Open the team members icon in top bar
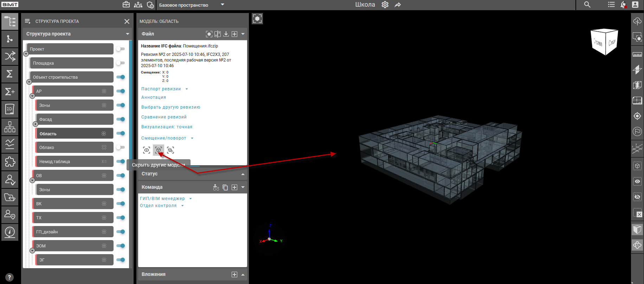644x284 pixels. (138, 5)
